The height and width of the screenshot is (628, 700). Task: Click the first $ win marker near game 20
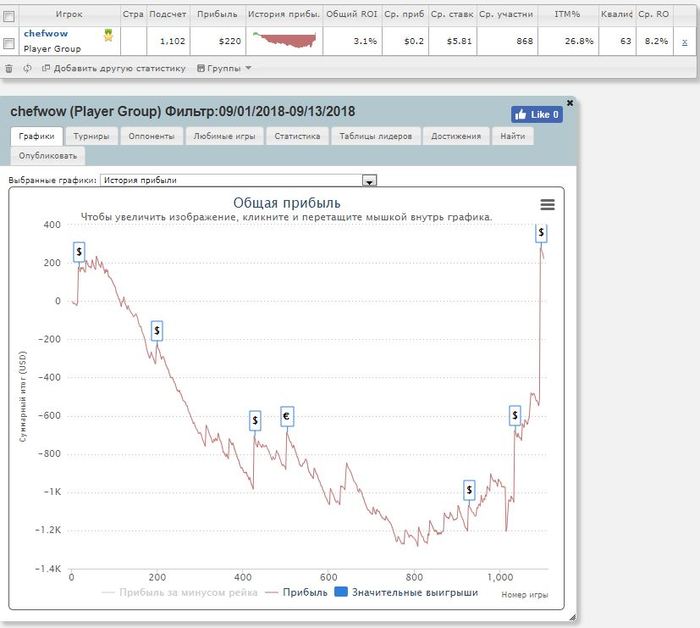point(79,252)
